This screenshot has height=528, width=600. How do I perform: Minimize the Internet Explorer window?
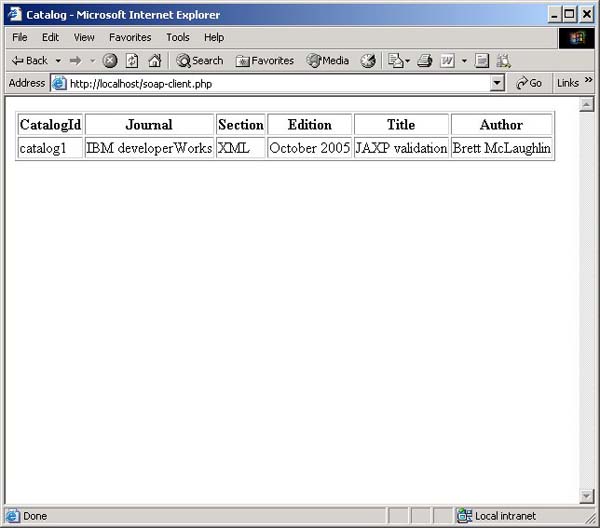tap(554, 15)
